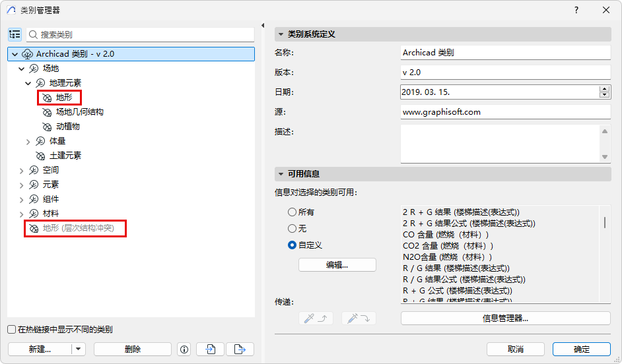622x364 pixels.
Task: Select 'R + G 公式 (楼梯描述(表达式))' item
Action: (x=458, y=291)
